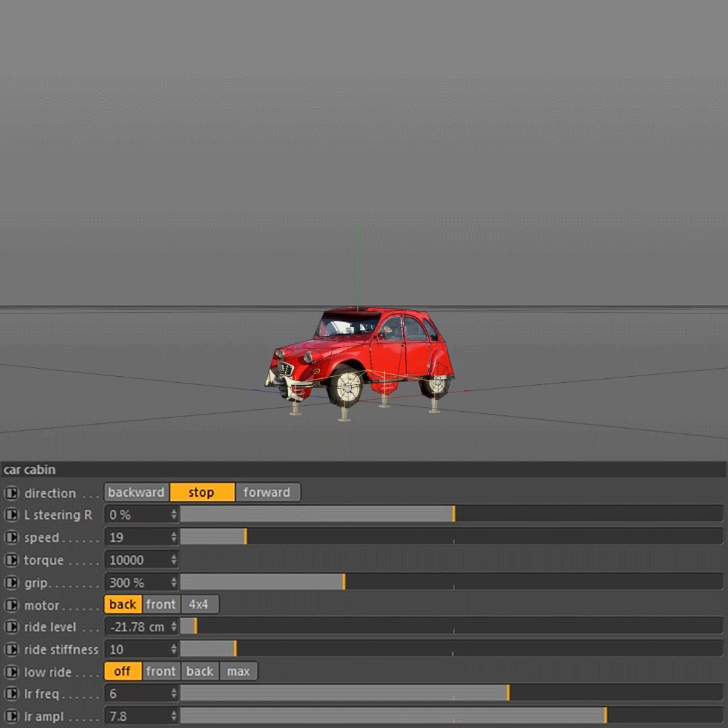Click the ride level field showing -21.78 cm

click(142, 626)
